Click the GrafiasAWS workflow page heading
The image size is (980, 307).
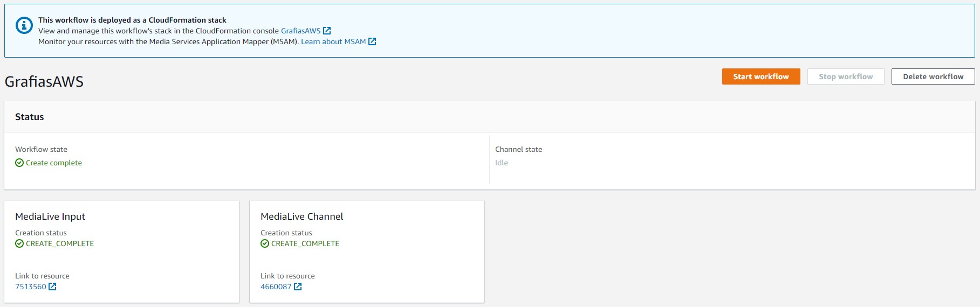pyautogui.click(x=44, y=82)
